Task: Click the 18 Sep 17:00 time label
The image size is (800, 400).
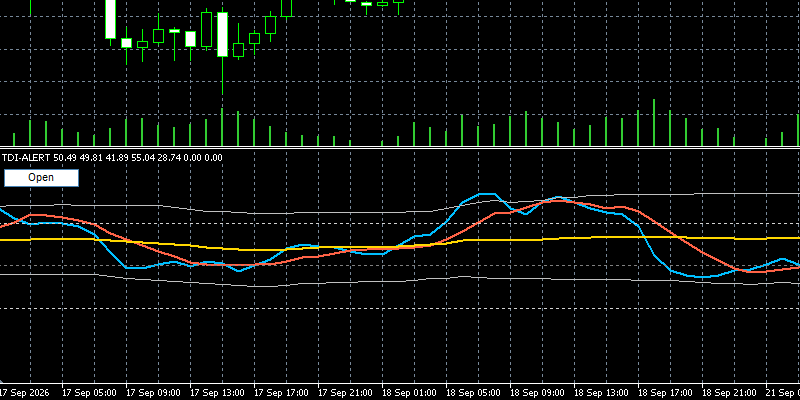Action: (x=665, y=393)
